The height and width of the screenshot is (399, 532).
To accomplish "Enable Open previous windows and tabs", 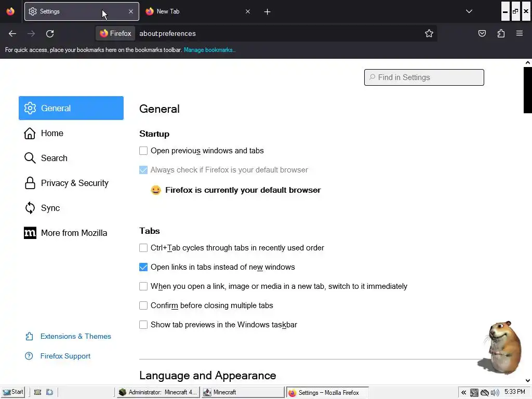I will click(143, 151).
